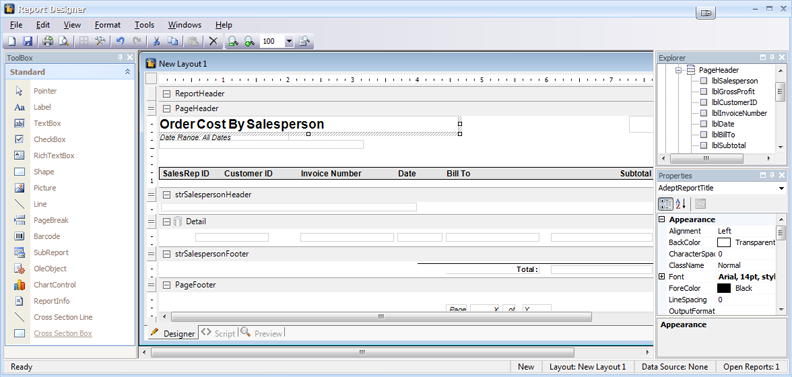Screen dimensions: 792x377
Task: Click the settings tools toolbar icon
Action: point(100,41)
